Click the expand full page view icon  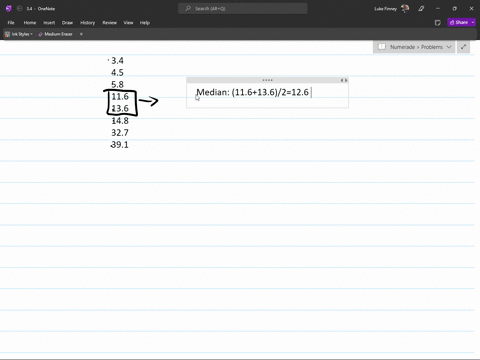pos(463,47)
